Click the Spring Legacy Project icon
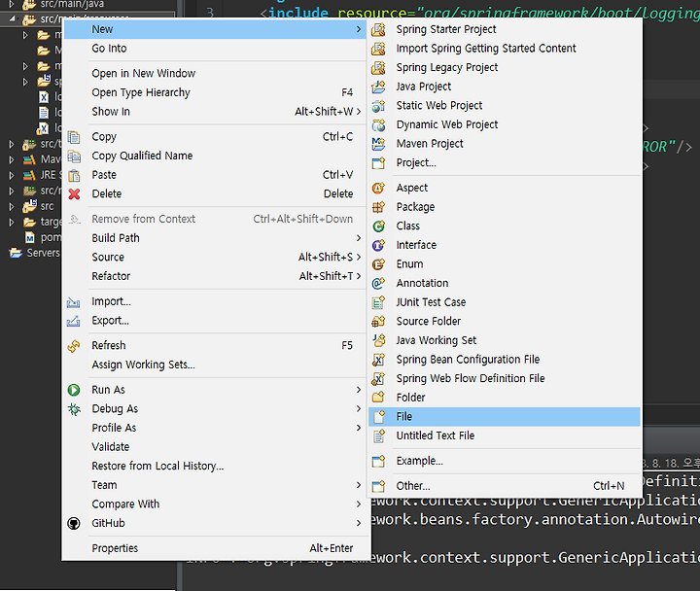This screenshot has height=591, width=700. coord(378,68)
